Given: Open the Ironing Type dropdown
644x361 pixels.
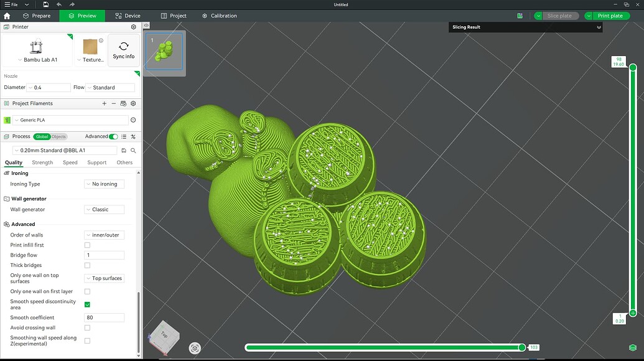Looking at the screenshot, I should [x=105, y=184].
